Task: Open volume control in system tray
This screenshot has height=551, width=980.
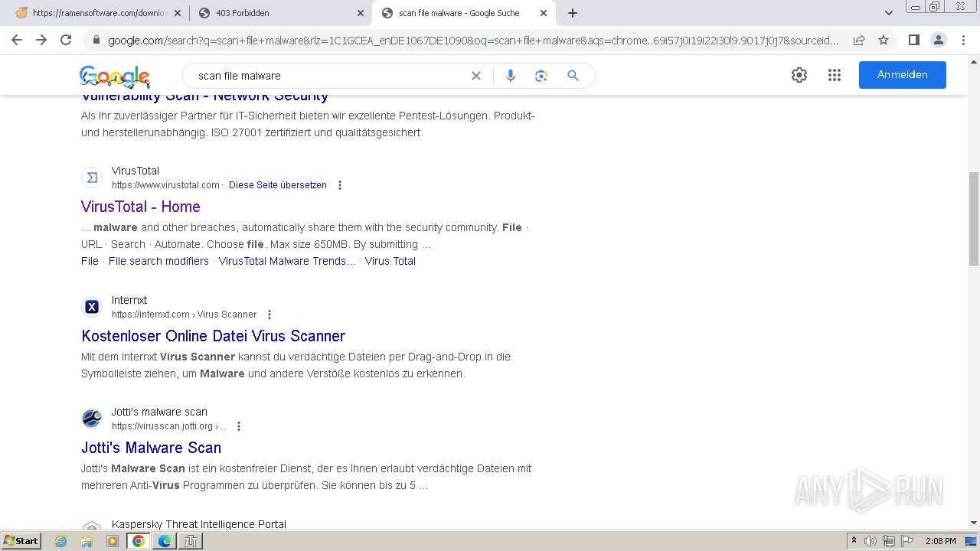Action: pos(871,541)
